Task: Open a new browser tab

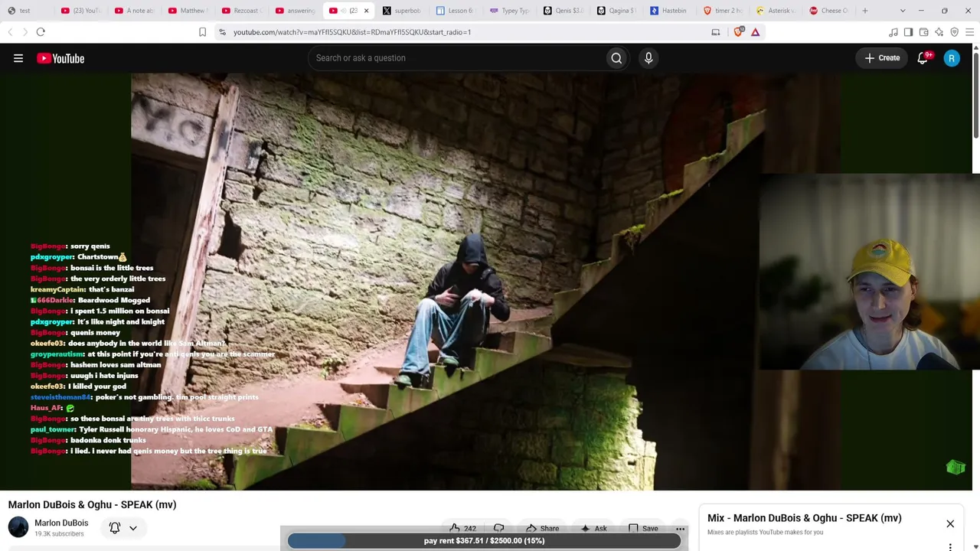Action: 865,11
